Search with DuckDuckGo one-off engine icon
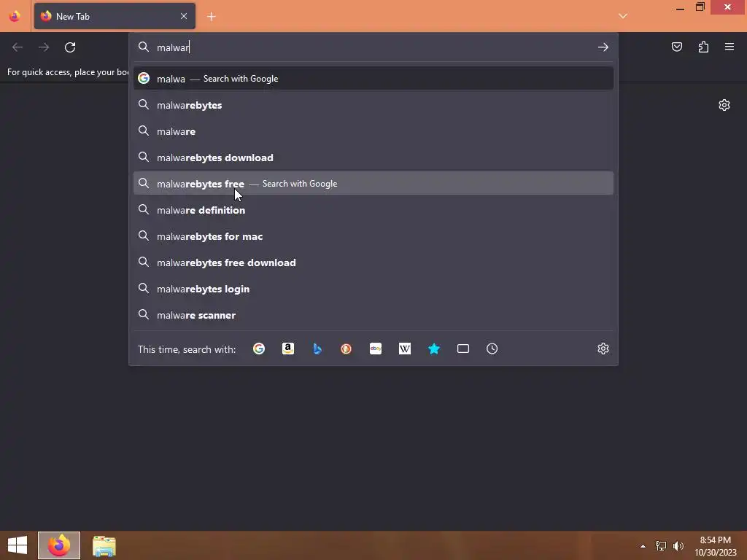 click(x=347, y=349)
